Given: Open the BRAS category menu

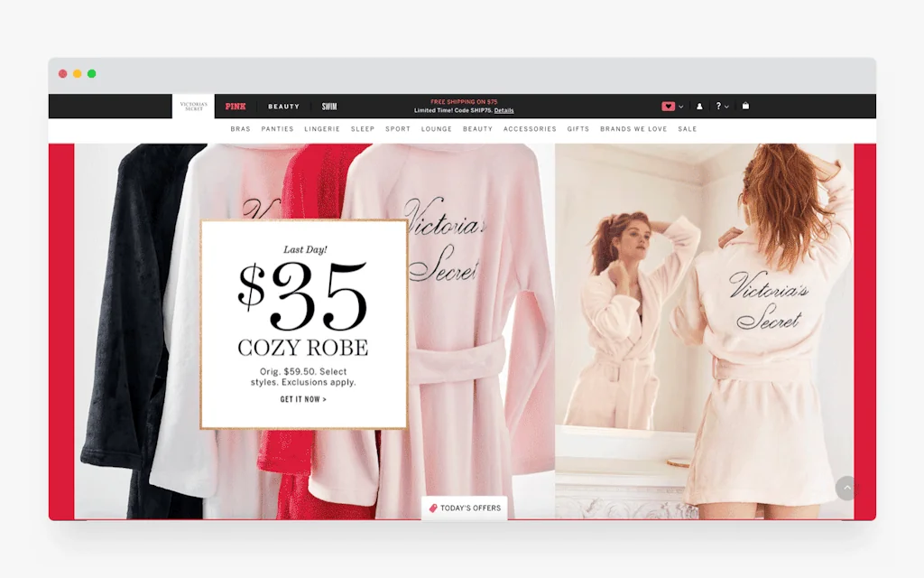Looking at the screenshot, I should pyautogui.click(x=241, y=128).
